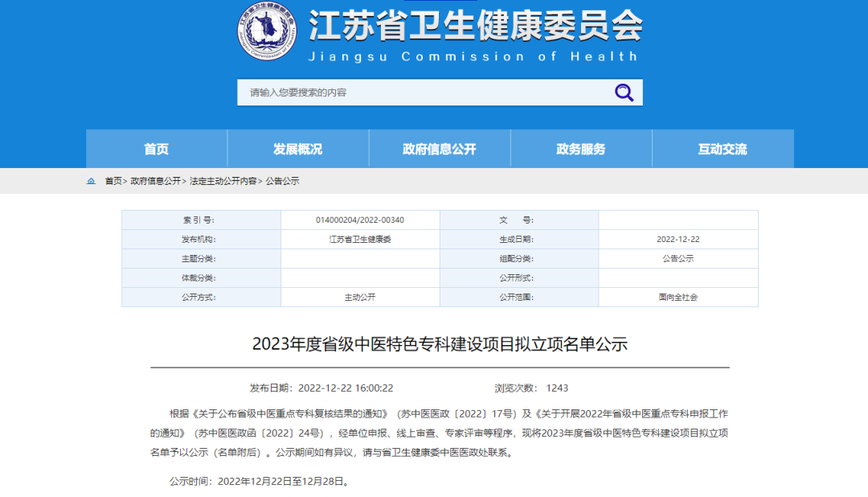Open the 政府信息公开 navigation tab
This screenshot has width=868, height=497.
440,149
